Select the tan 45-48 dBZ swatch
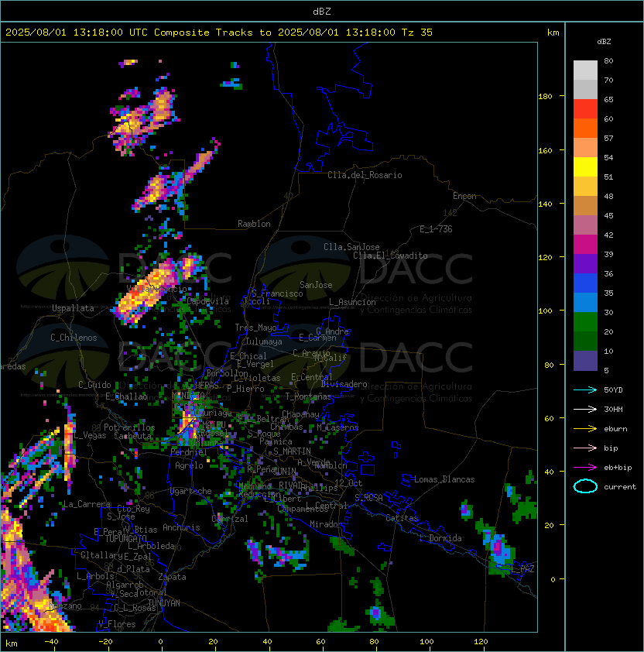The width and height of the screenshot is (644, 652). coord(585,206)
